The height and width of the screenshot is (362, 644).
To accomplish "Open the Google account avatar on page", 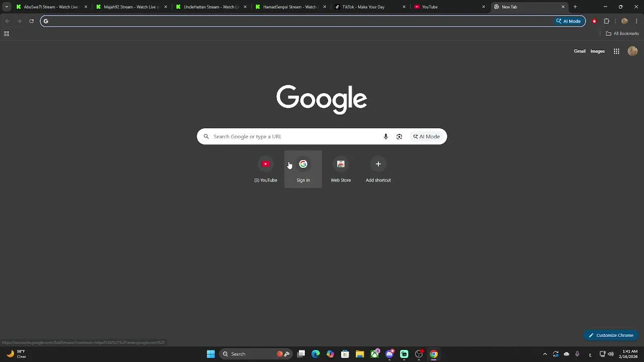I will [633, 51].
